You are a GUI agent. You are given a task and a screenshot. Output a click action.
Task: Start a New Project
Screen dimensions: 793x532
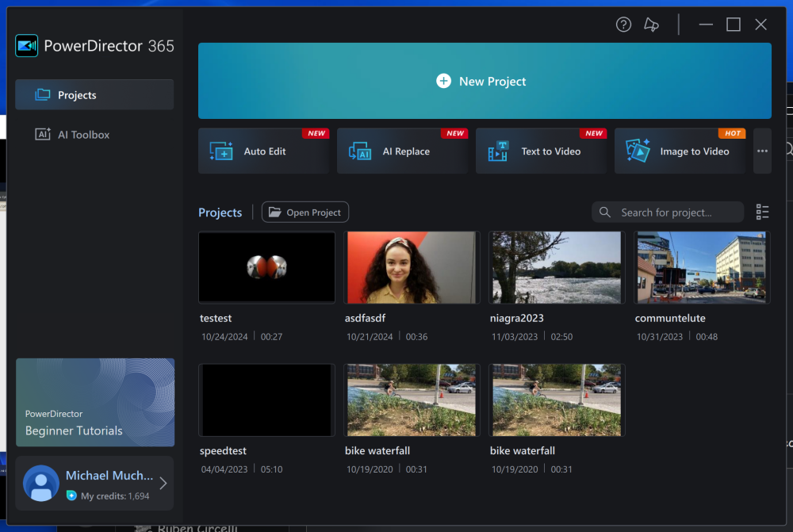pyautogui.click(x=485, y=81)
